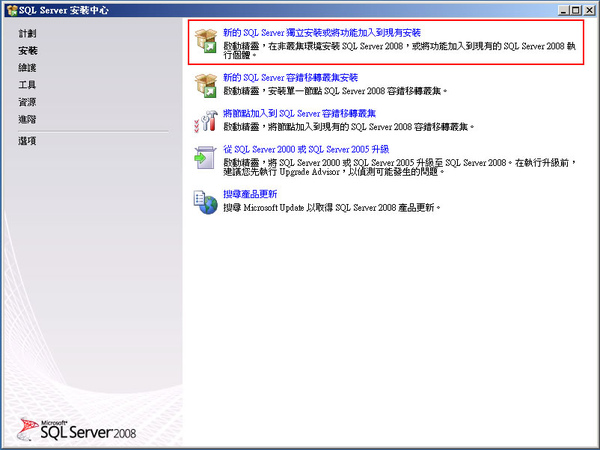
Task: Click description 啟動精靈，將節點加入到現有的 SQL Server 2008
Action: [349, 127]
